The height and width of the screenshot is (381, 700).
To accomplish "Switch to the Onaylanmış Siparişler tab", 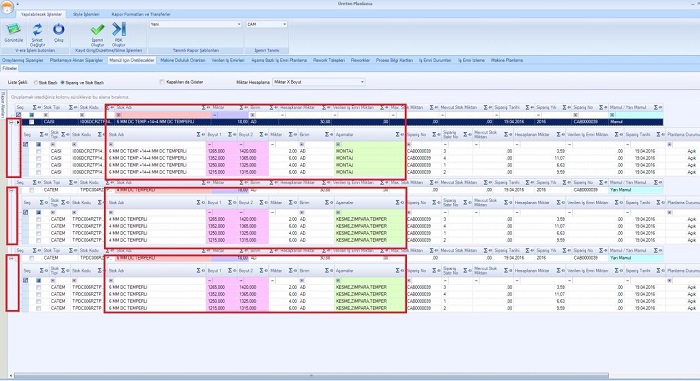I will [23, 60].
